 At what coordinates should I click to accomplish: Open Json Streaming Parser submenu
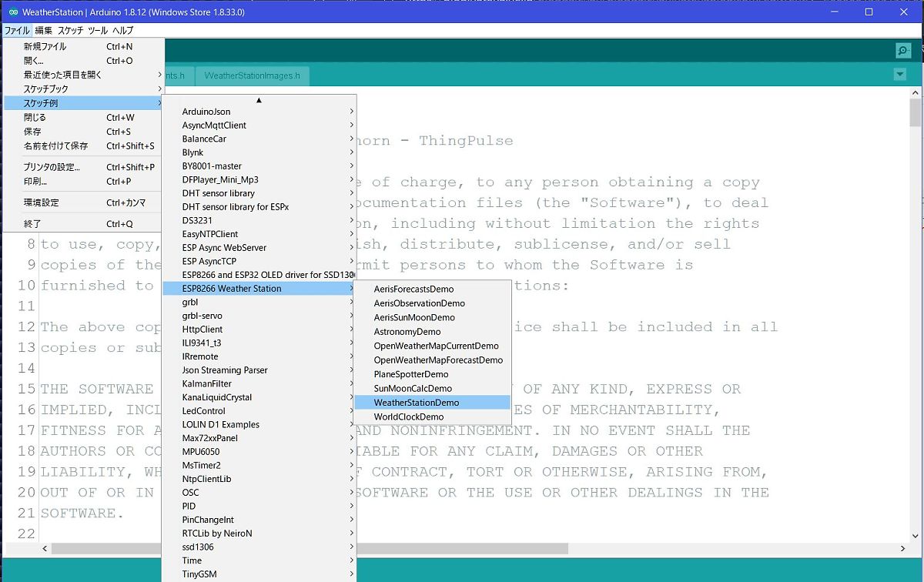click(259, 370)
